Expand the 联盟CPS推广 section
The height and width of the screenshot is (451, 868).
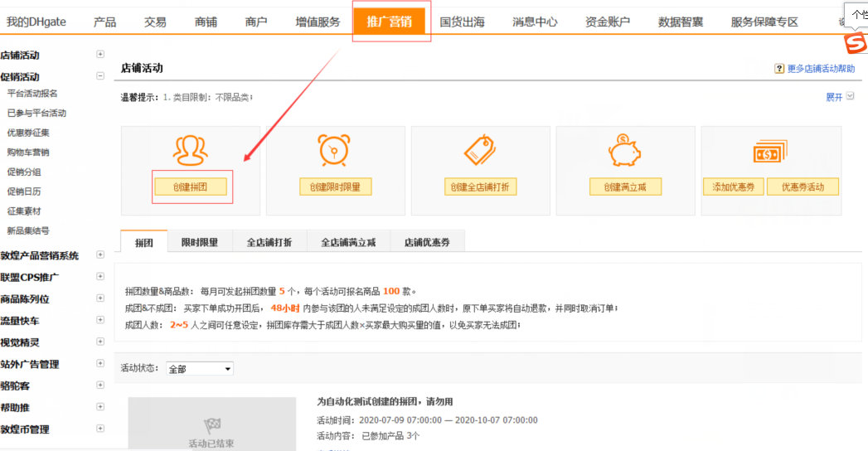pyautogui.click(x=100, y=276)
